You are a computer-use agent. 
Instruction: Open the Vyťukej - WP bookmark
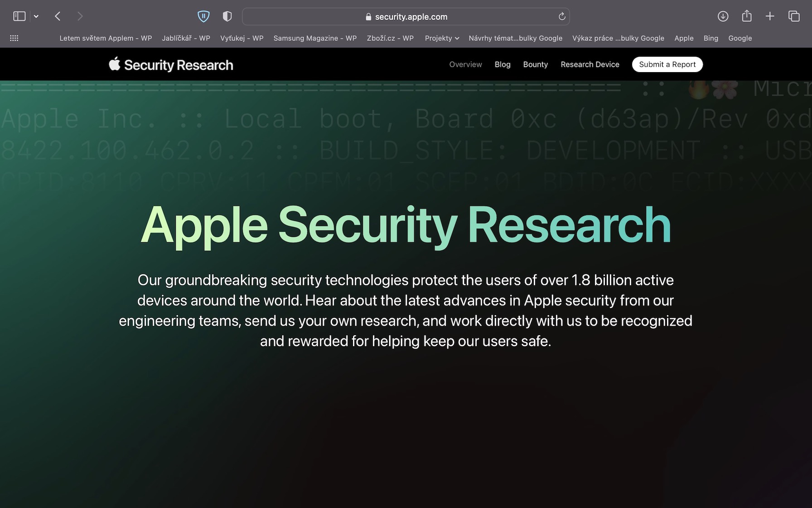(x=242, y=38)
